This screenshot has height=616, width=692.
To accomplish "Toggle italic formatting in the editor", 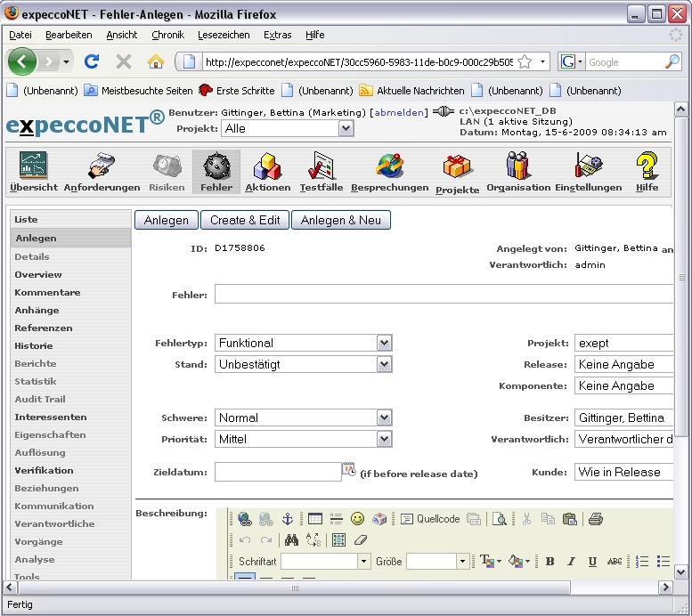I will pyautogui.click(x=571, y=562).
